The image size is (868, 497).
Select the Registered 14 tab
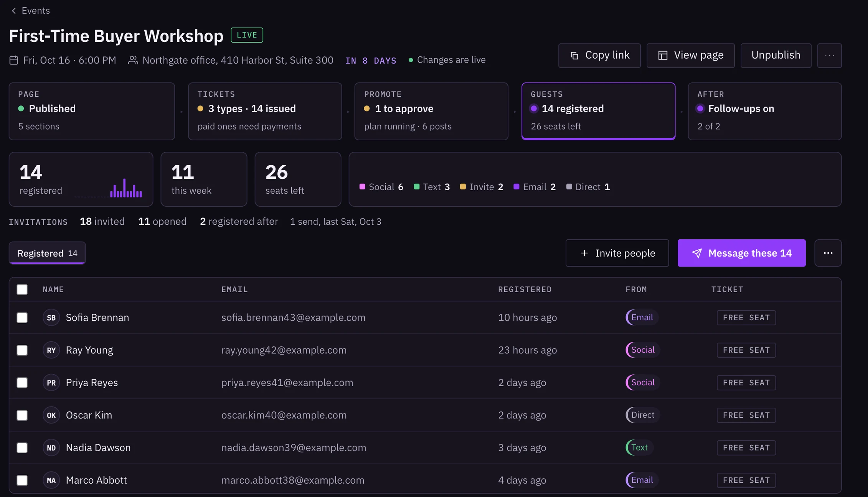pos(47,253)
